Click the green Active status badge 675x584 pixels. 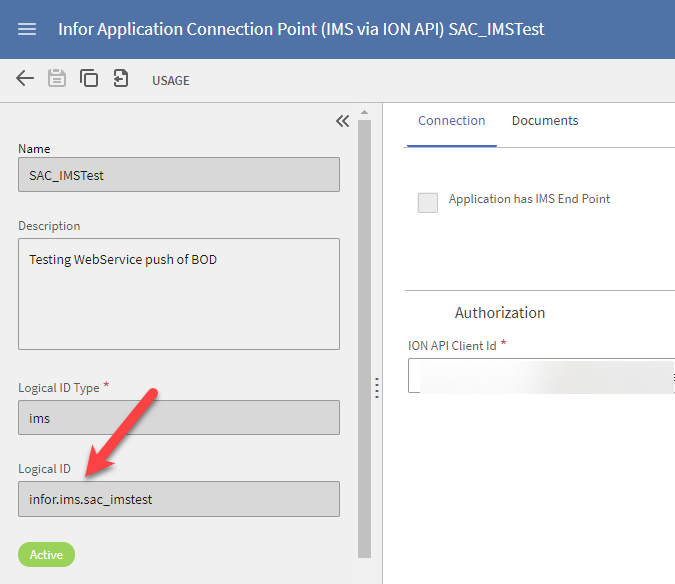pyautogui.click(x=46, y=555)
